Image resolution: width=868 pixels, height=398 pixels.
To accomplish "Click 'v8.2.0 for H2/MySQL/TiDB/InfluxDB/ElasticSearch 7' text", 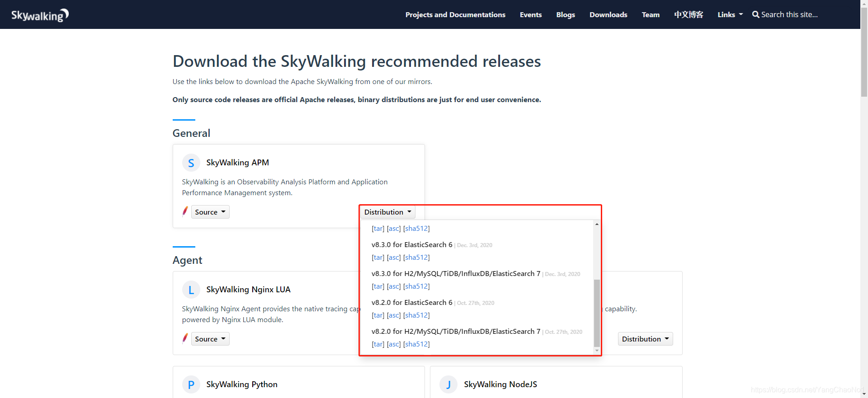I will [456, 332].
